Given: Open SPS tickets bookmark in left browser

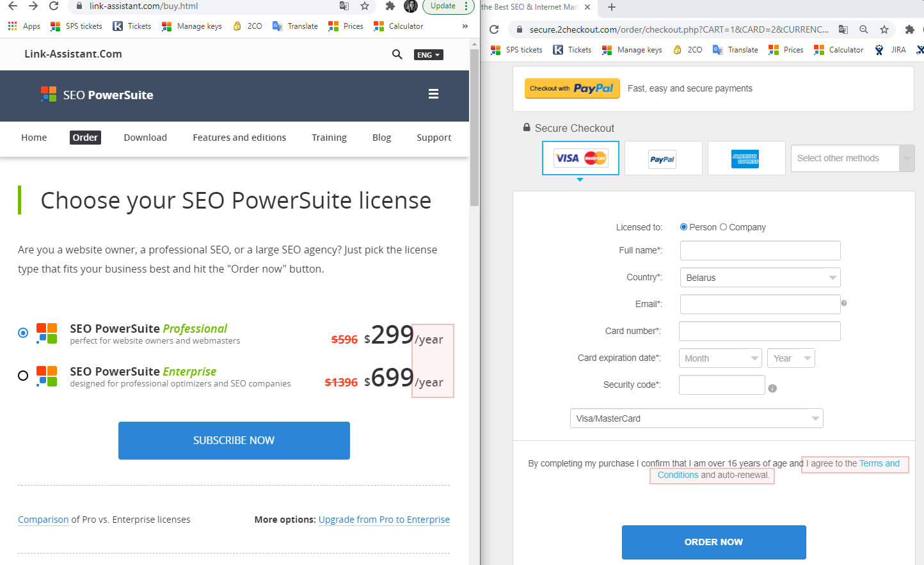Looking at the screenshot, I should pos(76,26).
